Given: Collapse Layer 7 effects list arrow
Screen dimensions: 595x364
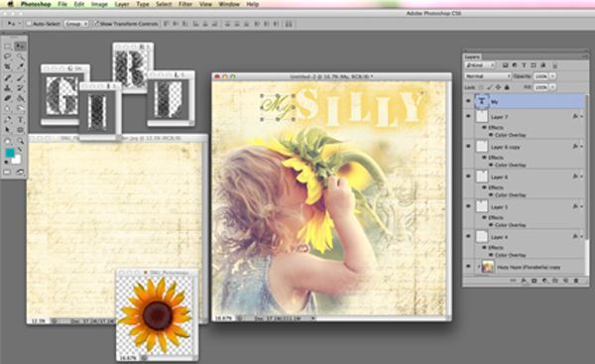Looking at the screenshot, I should coord(581,116).
